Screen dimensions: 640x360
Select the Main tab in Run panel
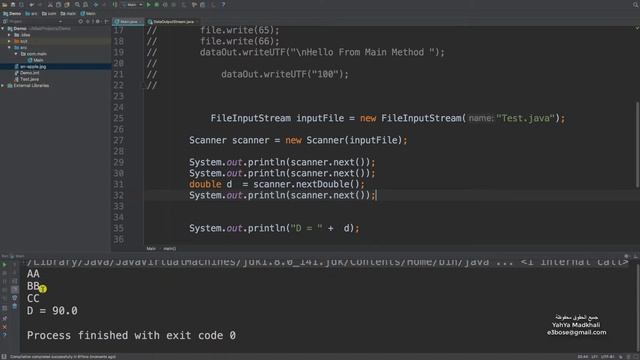click(x=17, y=256)
